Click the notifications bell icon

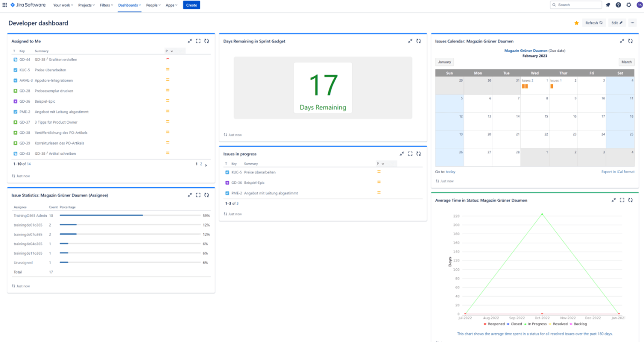tap(608, 5)
